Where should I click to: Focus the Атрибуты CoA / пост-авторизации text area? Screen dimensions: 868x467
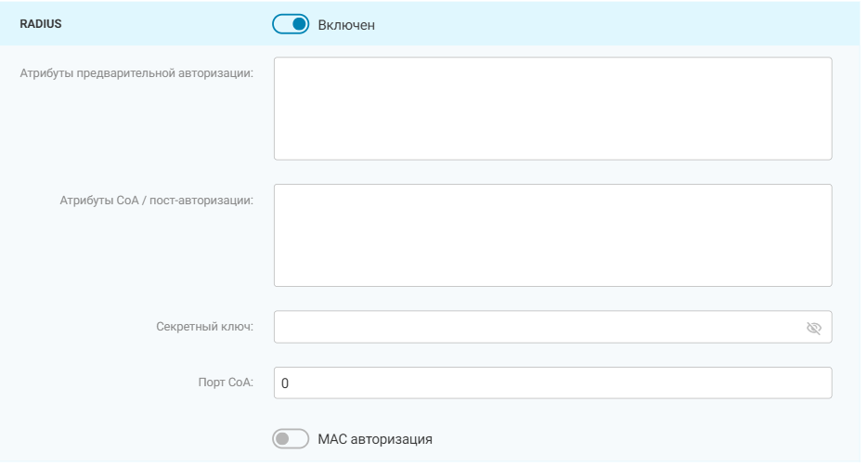(552, 235)
